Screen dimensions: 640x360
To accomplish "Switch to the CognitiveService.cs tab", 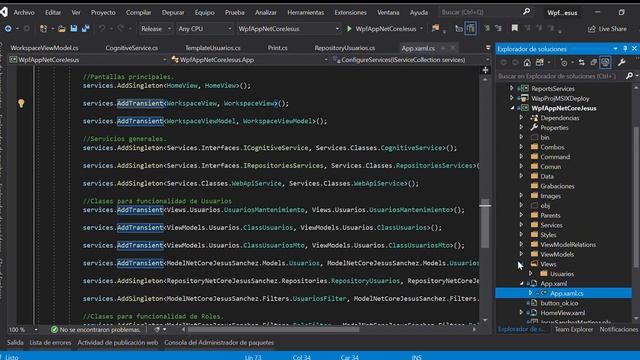I will pyautogui.click(x=131, y=48).
